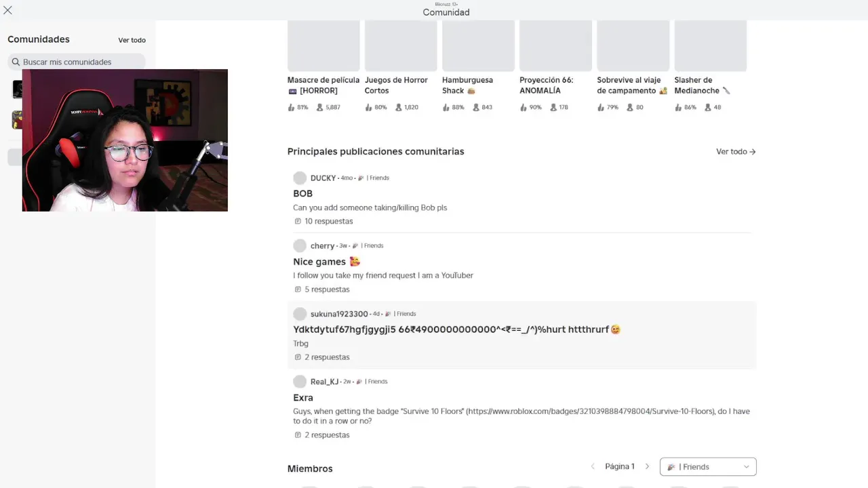Focus the Buscar mis comunidades search field
This screenshot has width=868, height=488.
coord(77,62)
